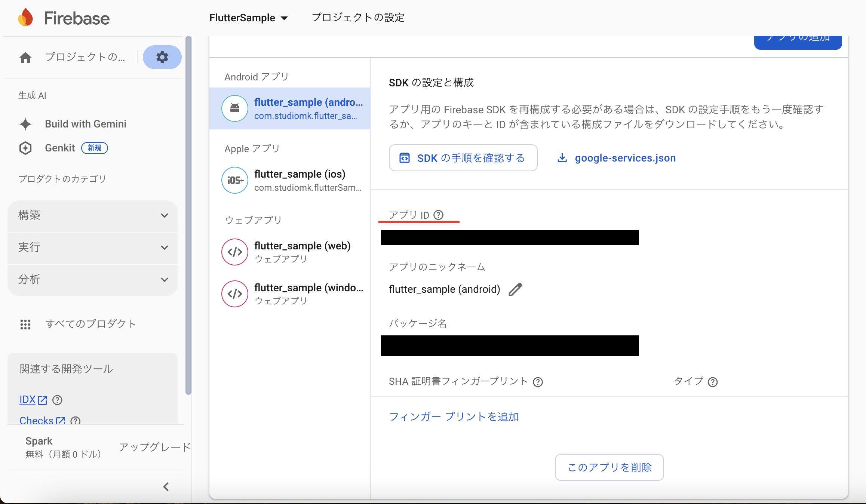Click フィンガープリントを追加 link
The image size is (866, 504).
(454, 417)
